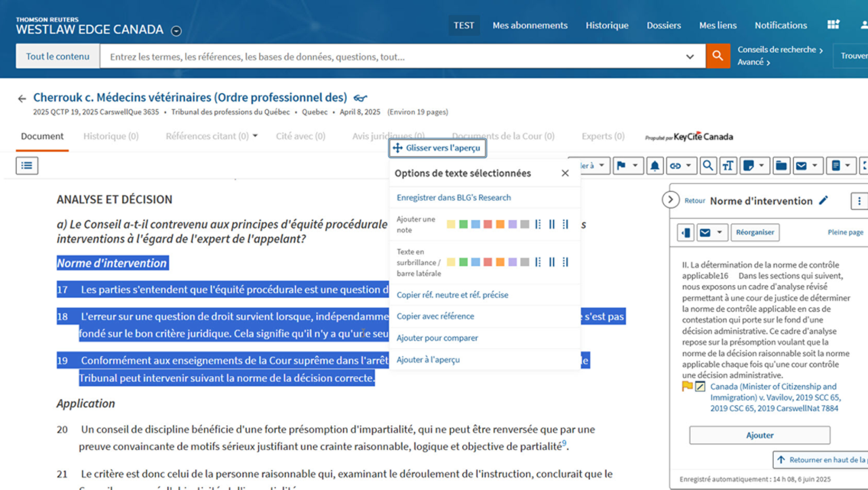Pick green swatch in 'Ajouter une note' row
868x490 pixels.
(x=463, y=224)
